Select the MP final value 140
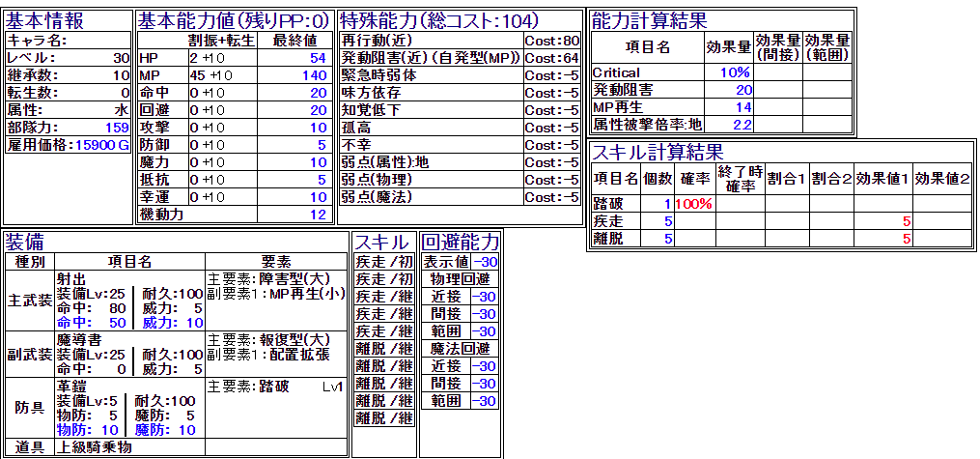This screenshot has width=980, height=459. [x=315, y=75]
